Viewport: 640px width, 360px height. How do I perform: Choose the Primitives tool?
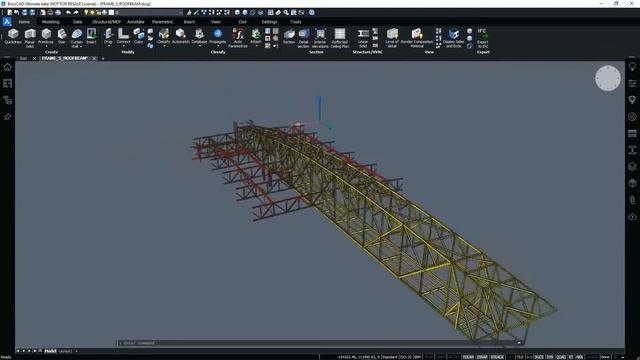coord(46,36)
